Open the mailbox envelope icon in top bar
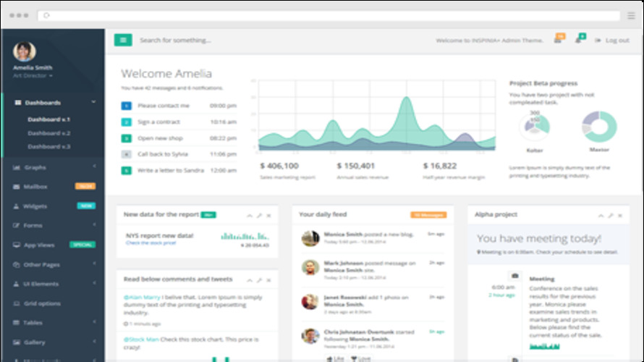This screenshot has width=644, height=362. 558,41
